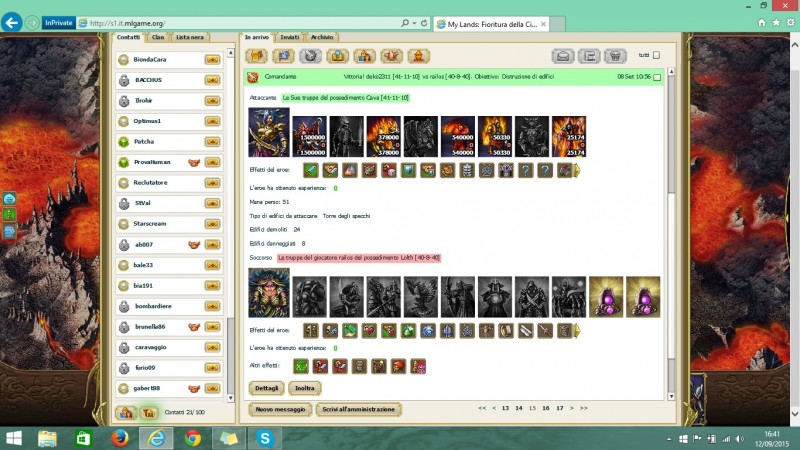Click Skype icon in the taskbar

pyautogui.click(x=265, y=438)
